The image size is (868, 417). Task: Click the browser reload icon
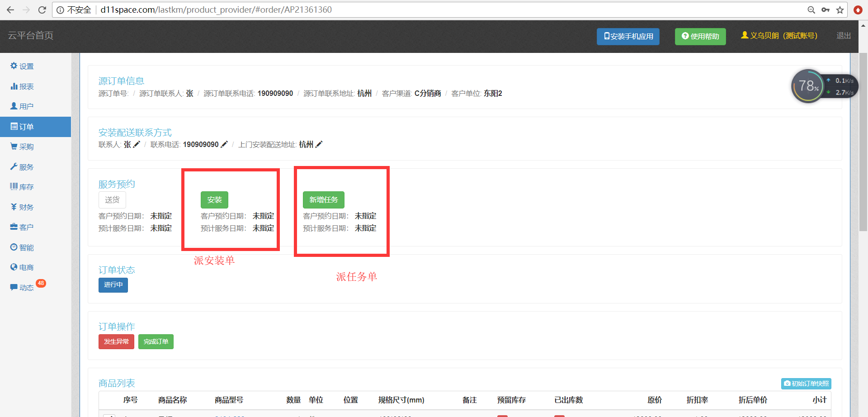pyautogui.click(x=42, y=10)
